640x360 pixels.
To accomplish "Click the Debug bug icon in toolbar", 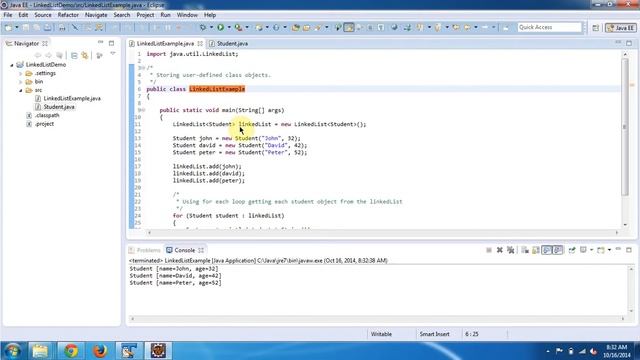I will 203,27.
